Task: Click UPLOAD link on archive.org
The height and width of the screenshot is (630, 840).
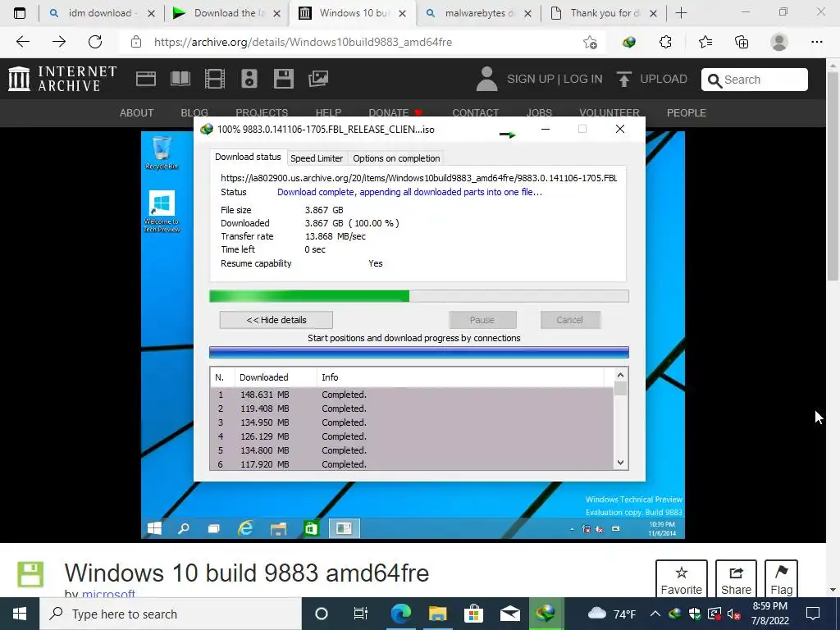Action: point(663,79)
